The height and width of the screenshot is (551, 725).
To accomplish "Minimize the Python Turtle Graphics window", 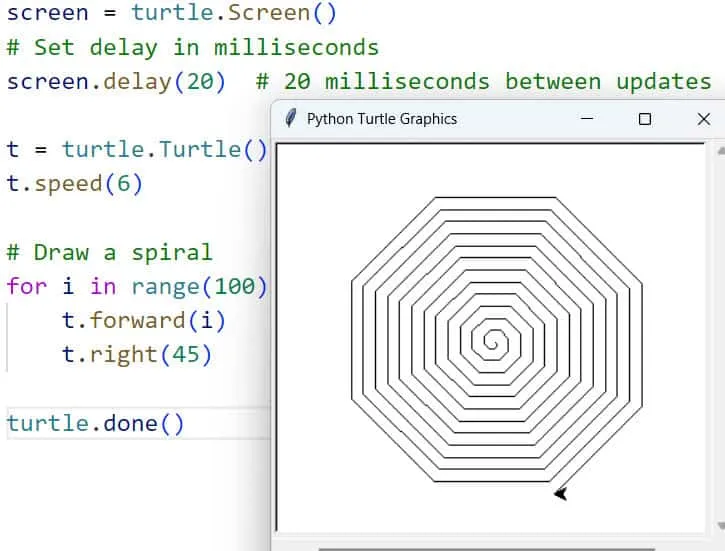I will [x=587, y=118].
